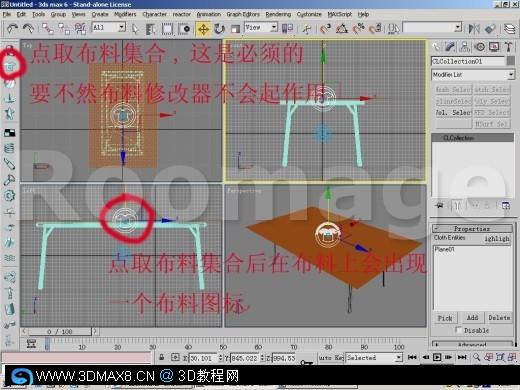520x390 pixels.
Task: Click the Configure Modifier Sets icon
Action: tap(506, 206)
